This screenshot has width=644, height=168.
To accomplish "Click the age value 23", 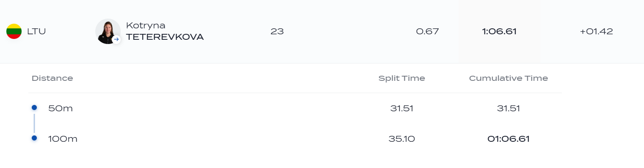I will [277, 31].
